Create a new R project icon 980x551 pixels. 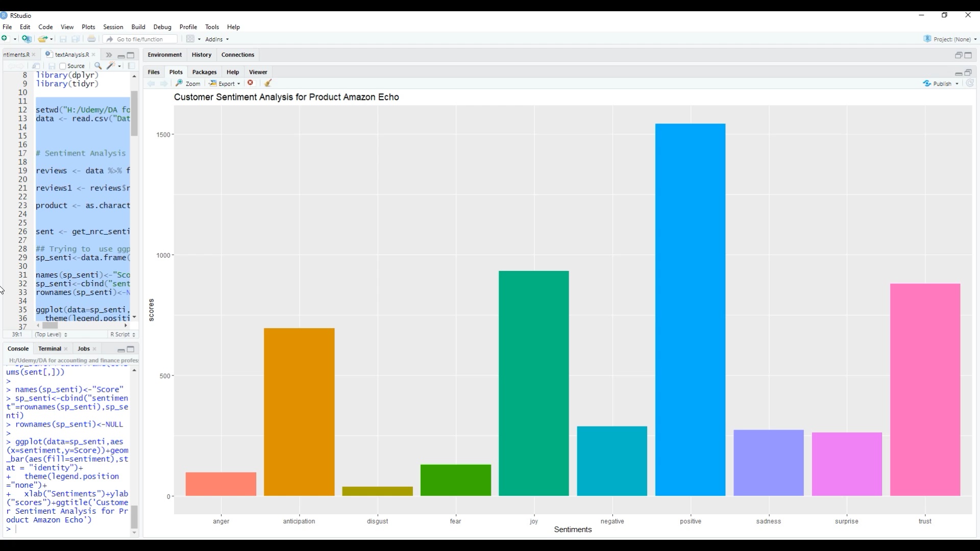[27, 39]
